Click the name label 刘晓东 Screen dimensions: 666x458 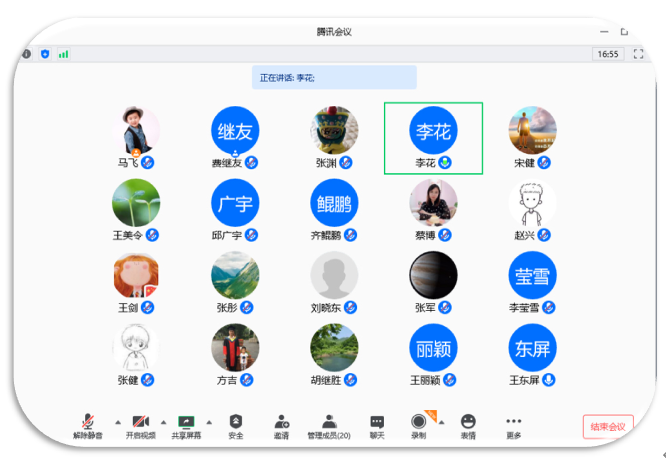click(x=326, y=308)
